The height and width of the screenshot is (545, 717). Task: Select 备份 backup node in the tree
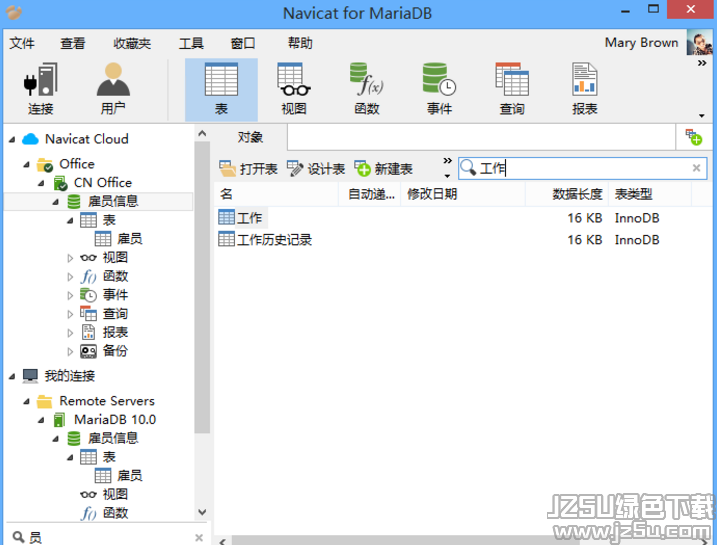point(115,351)
